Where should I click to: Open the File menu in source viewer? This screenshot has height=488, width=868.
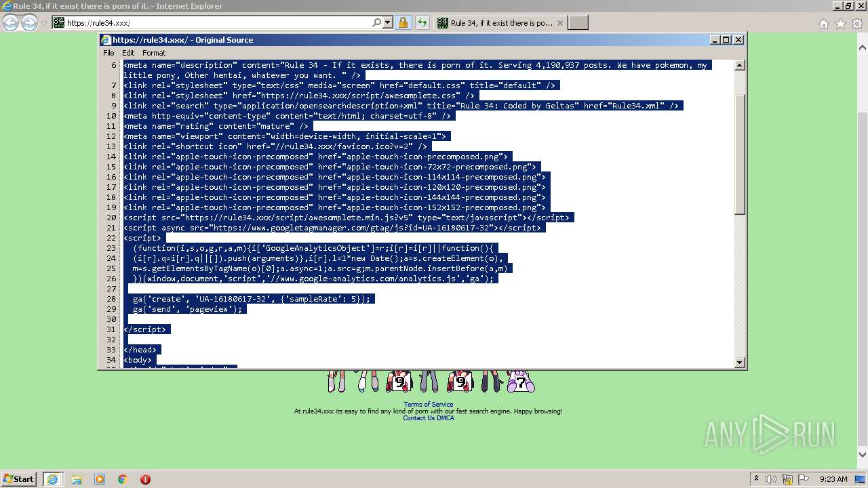108,53
